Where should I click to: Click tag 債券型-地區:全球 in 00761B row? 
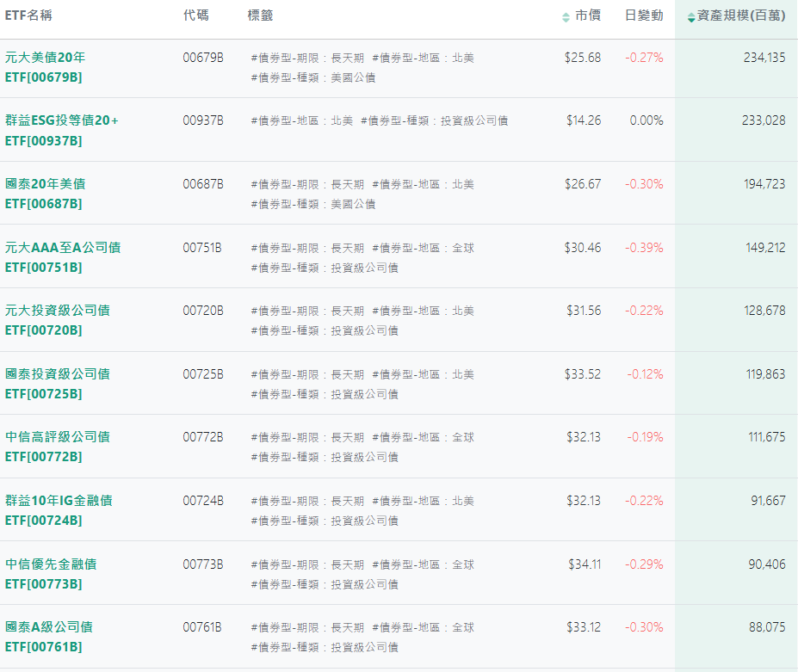tap(423, 628)
